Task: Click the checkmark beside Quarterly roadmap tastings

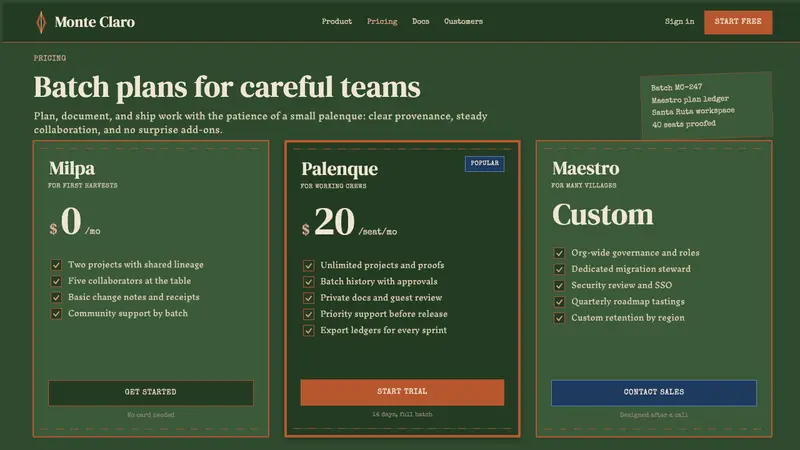Action: (x=559, y=302)
